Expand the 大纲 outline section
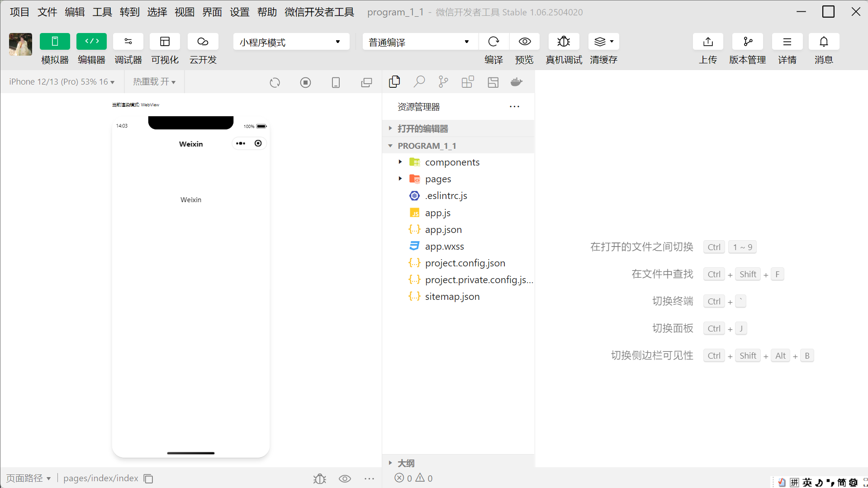 458,463
